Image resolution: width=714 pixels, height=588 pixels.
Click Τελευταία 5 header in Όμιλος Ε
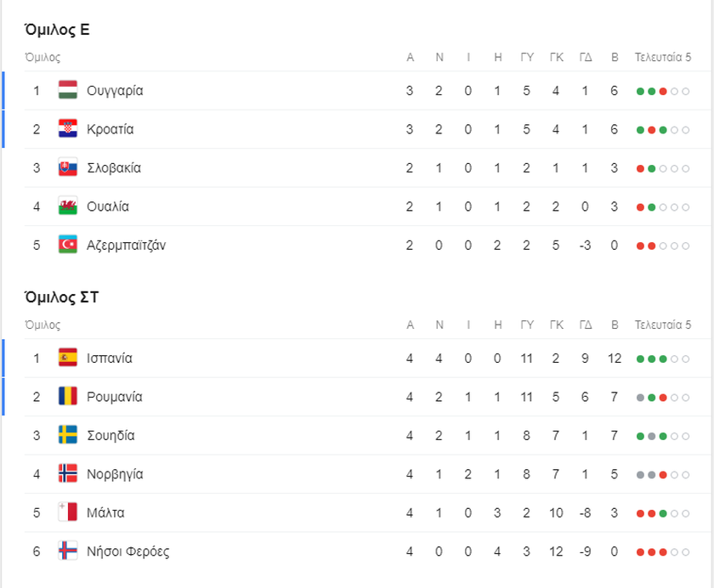[663, 58]
